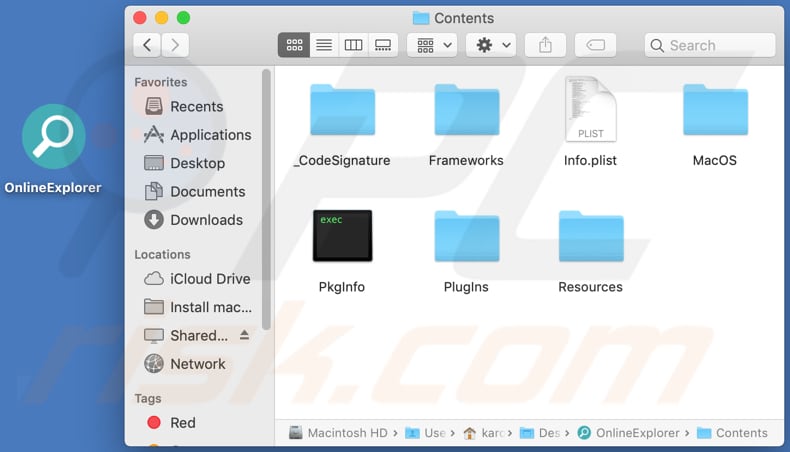Minimize the Contents Finder window
790x452 pixels.
tap(161, 18)
